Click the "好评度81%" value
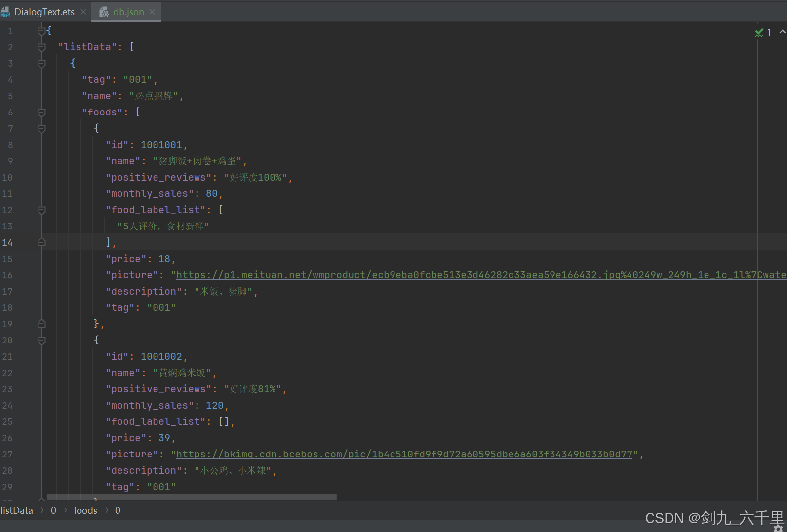The width and height of the screenshot is (787, 532). (x=253, y=389)
